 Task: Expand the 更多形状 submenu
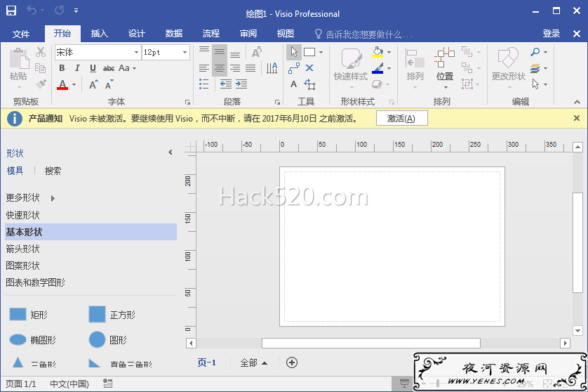pos(53,198)
